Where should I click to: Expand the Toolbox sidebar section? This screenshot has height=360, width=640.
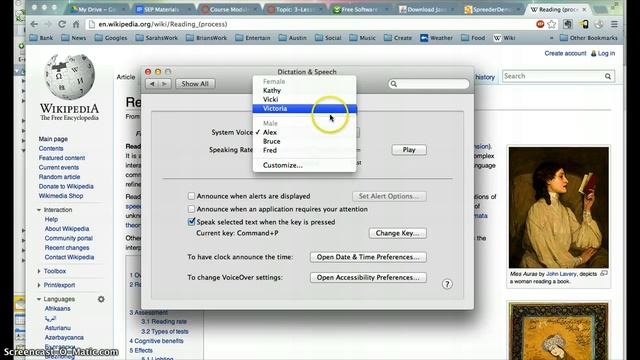[x=39, y=271]
